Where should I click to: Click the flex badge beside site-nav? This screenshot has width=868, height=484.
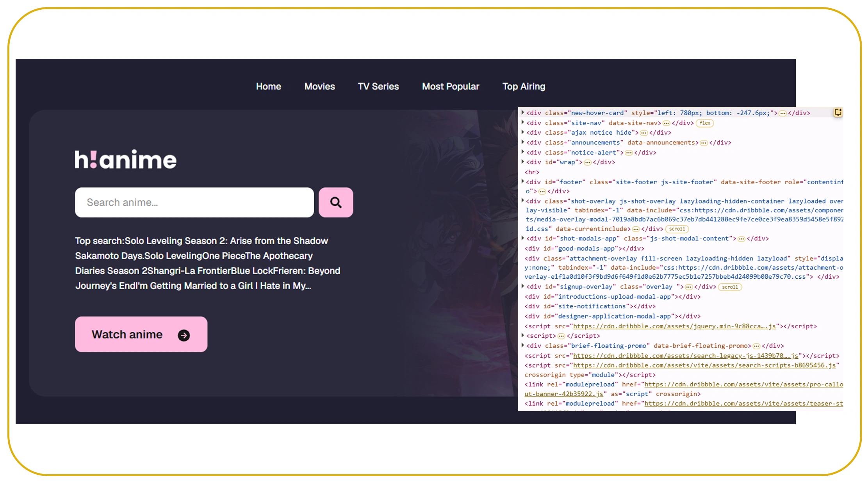(x=705, y=123)
